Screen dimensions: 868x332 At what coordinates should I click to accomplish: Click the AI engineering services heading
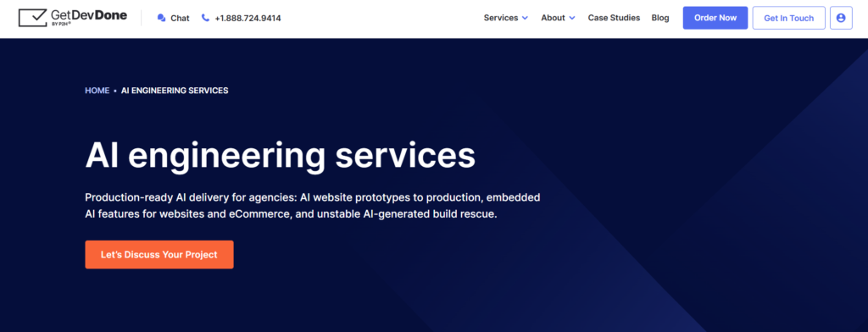coord(280,156)
